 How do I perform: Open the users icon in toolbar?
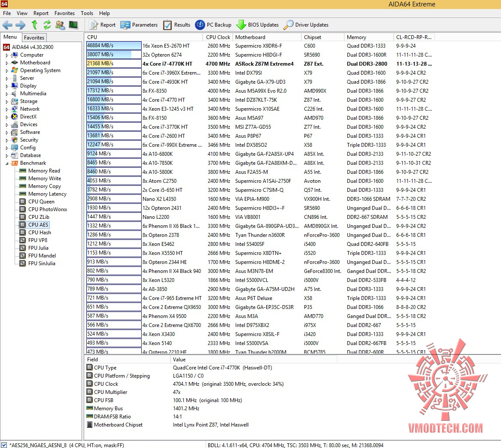click(x=60, y=24)
